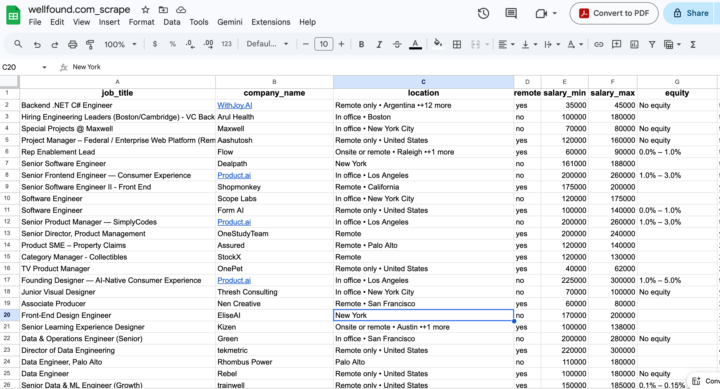The height and width of the screenshot is (389, 720).
Task: Insert a link
Action: pos(599,45)
